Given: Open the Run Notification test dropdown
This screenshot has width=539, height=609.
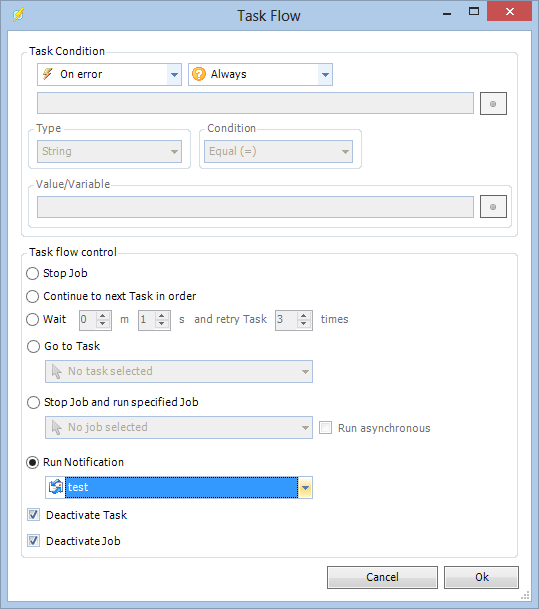Looking at the screenshot, I should (305, 487).
